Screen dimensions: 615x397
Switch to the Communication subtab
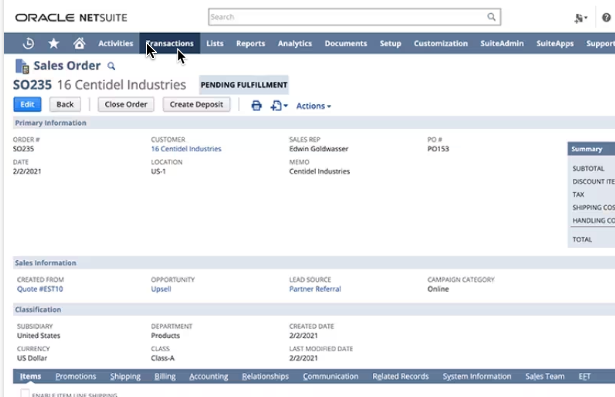331,376
